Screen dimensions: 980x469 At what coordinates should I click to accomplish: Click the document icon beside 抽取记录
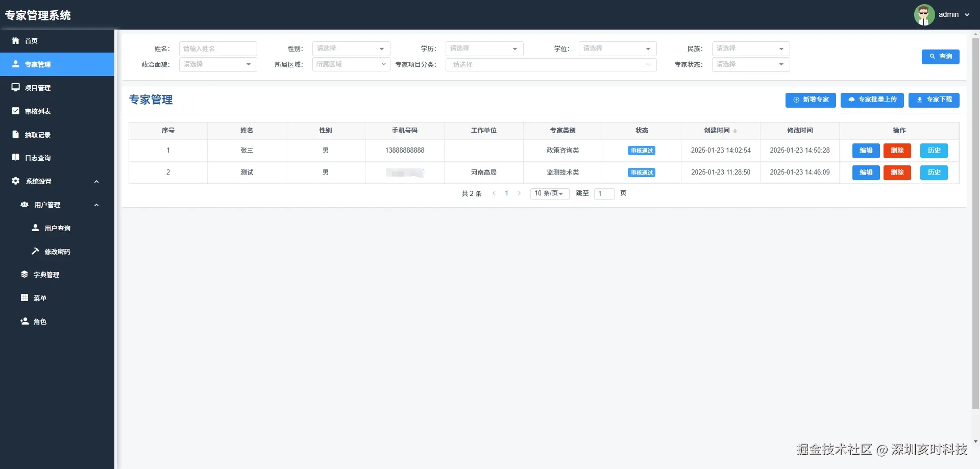16,134
